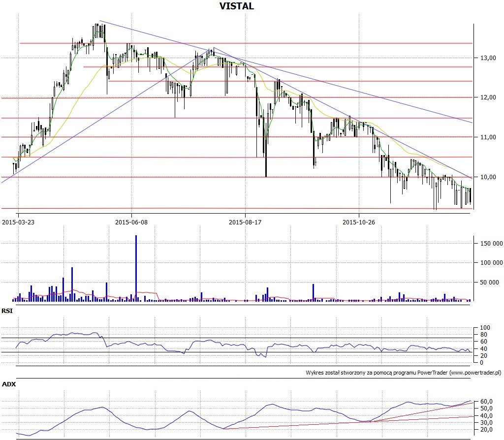Click the 12,00 price axis label
Image resolution: width=504 pixels, height=440 pixels.
tap(488, 97)
